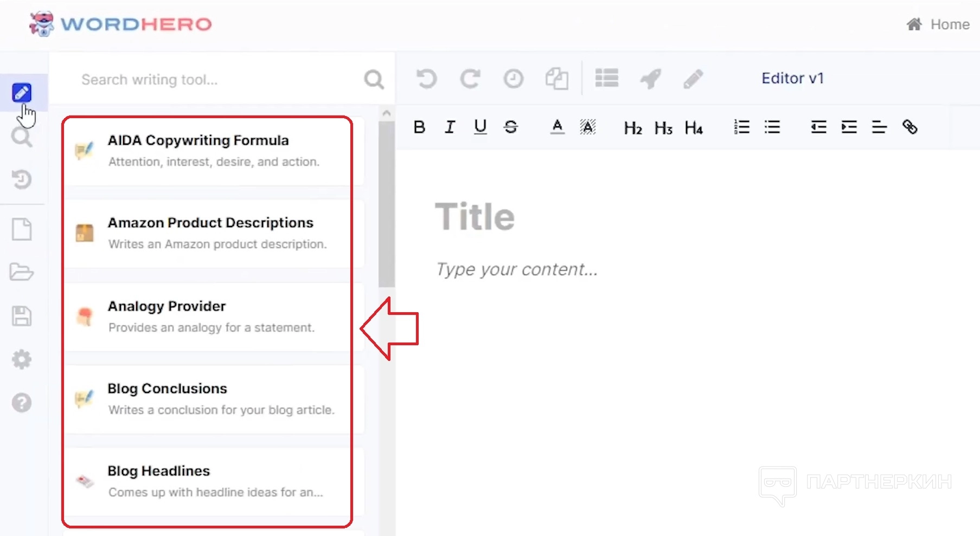Open the history icon in the left sidebar
Image resolution: width=980 pixels, height=536 pixels.
click(22, 179)
